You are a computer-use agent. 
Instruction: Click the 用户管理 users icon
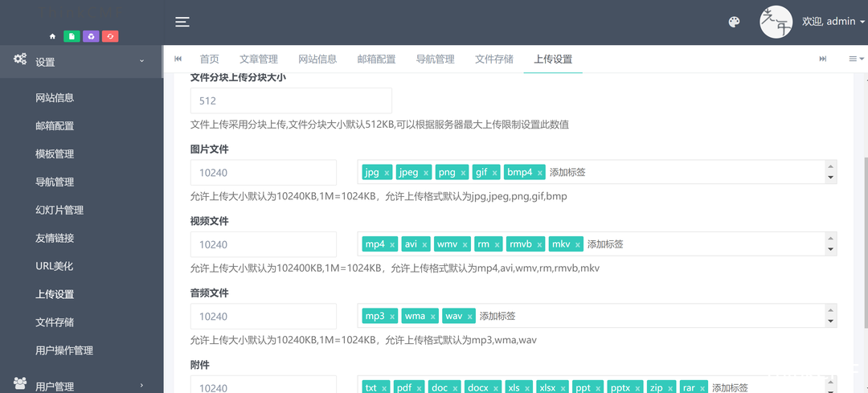pyautogui.click(x=20, y=383)
